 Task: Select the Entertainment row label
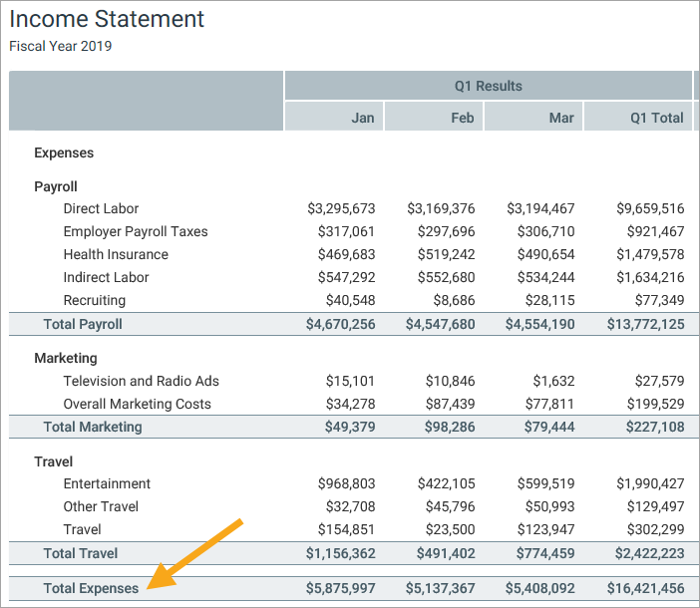coord(107,483)
